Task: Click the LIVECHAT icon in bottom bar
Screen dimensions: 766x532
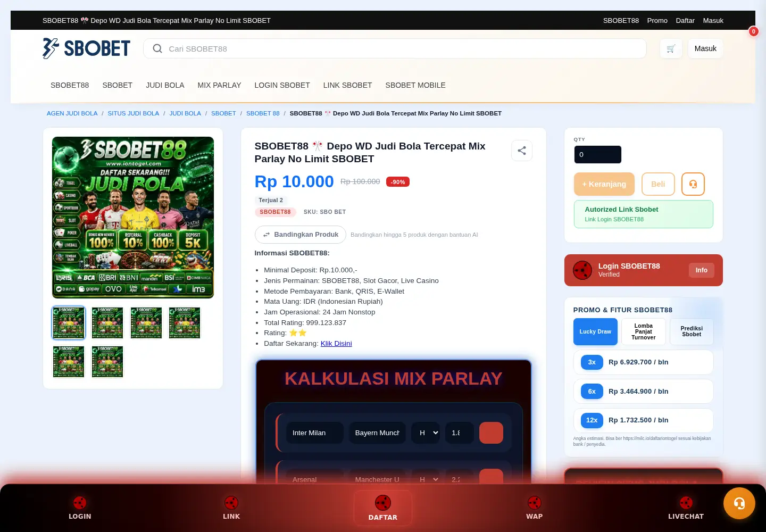Action: pos(686,503)
